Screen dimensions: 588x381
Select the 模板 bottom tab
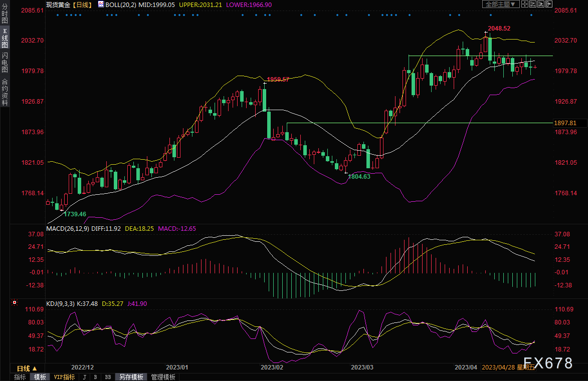pyautogui.click(x=40, y=377)
